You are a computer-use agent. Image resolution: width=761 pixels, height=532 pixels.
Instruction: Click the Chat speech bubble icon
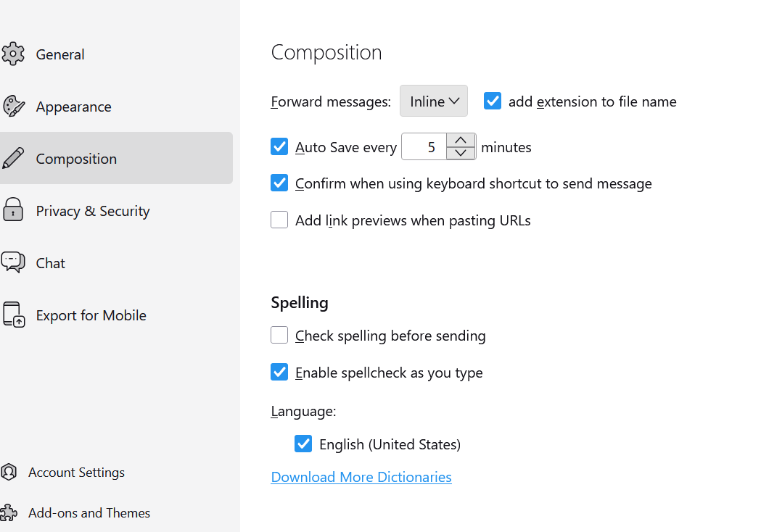point(13,262)
